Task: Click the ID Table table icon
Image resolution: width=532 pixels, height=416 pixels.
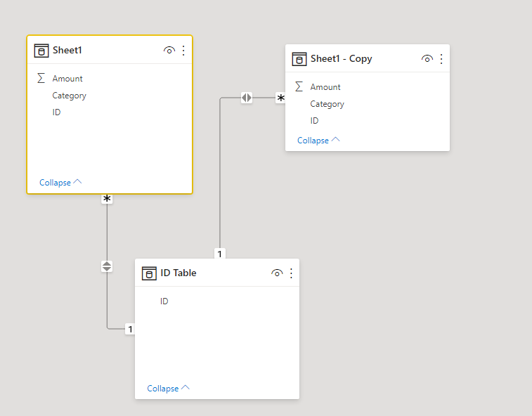Action: 149,273
